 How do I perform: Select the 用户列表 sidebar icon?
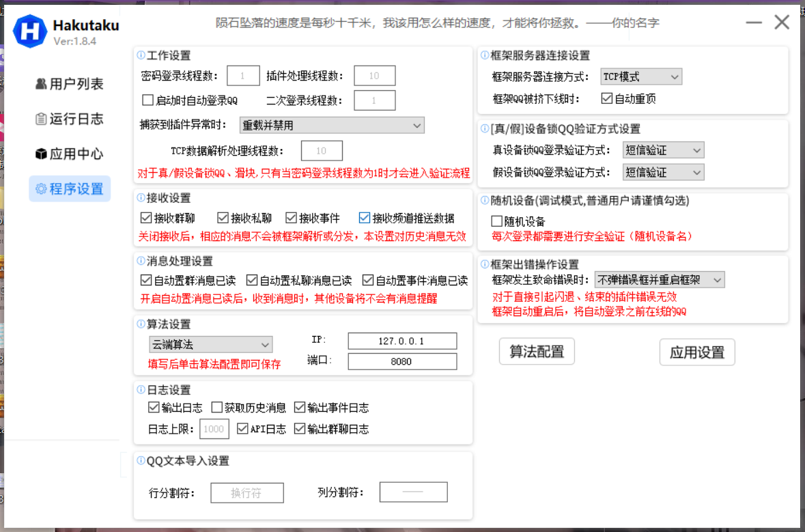pyautogui.click(x=43, y=83)
